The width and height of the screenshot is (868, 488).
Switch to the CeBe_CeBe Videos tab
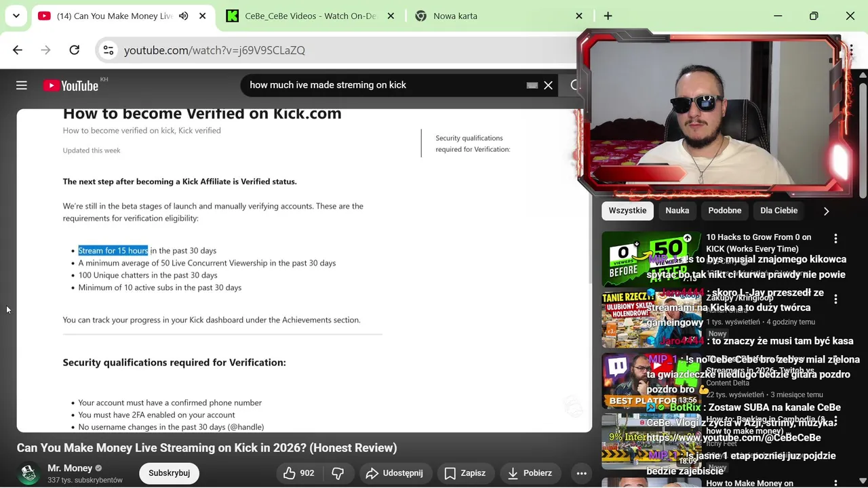pyautogui.click(x=310, y=16)
